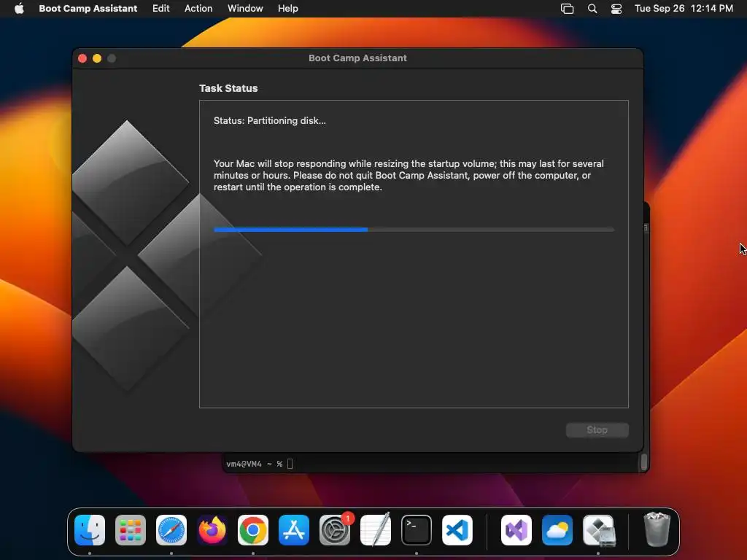This screenshot has height=560, width=747.
Task: Open the Trash from the Dock
Action: 657,530
